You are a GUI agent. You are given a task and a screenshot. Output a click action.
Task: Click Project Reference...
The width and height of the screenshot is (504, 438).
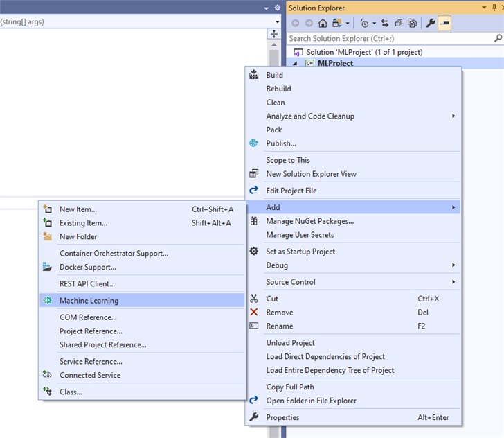tap(142, 331)
